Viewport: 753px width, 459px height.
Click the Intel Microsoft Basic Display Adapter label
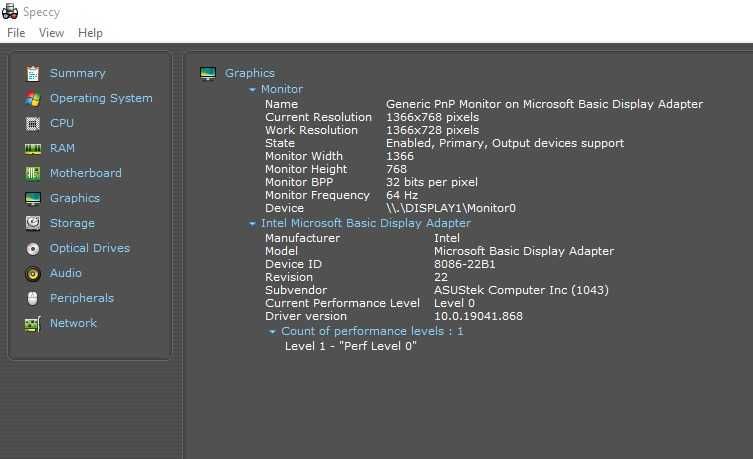coord(366,223)
